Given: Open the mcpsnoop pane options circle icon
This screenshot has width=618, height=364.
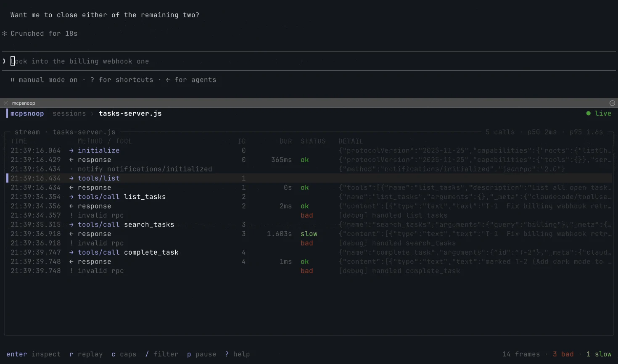Looking at the screenshot, I should [x=612, y=103].
